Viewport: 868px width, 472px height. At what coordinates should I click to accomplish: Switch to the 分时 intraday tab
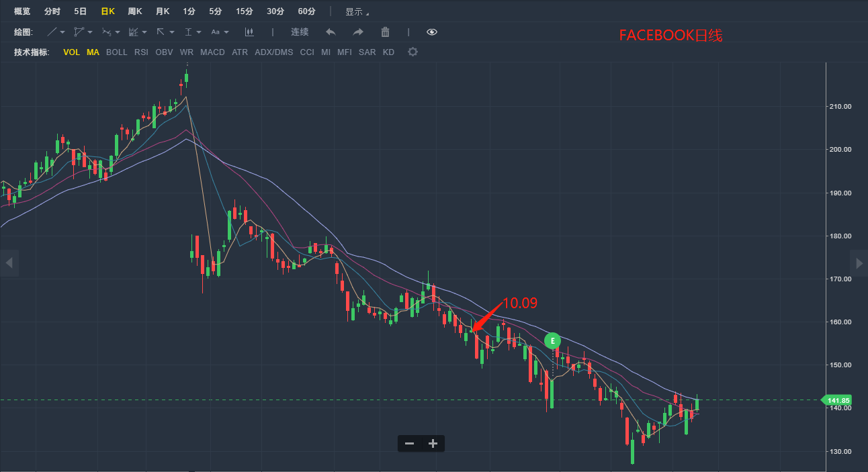pyautogui.click(x=52, y=11)
